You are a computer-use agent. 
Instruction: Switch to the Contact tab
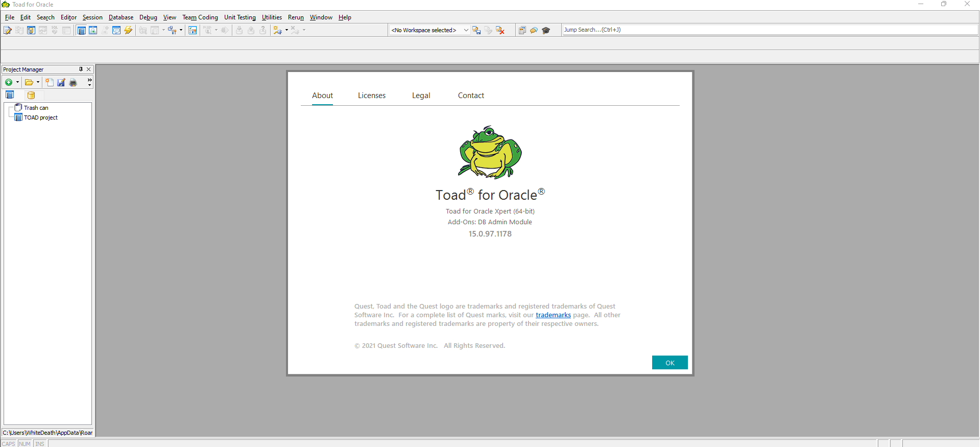(471, 96)
